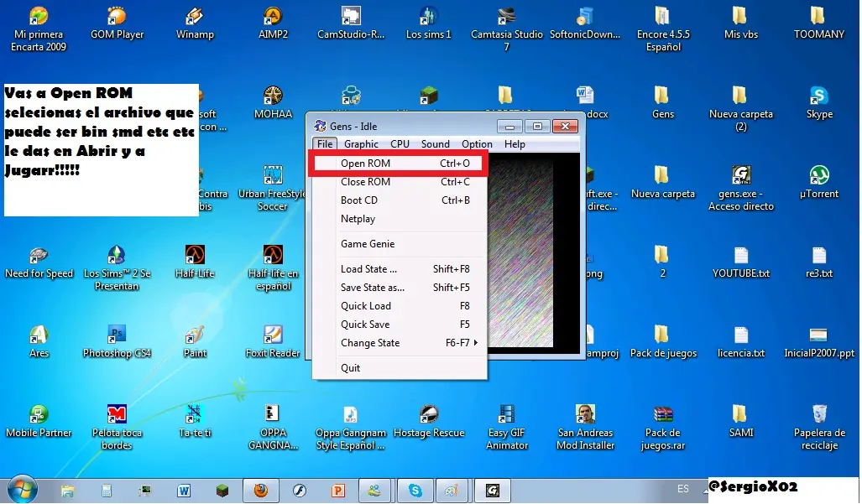This screenshot has height=504, width=862.
Task: Select Los Sims 2 Se Presentan icon
Action: pos(117,268)
